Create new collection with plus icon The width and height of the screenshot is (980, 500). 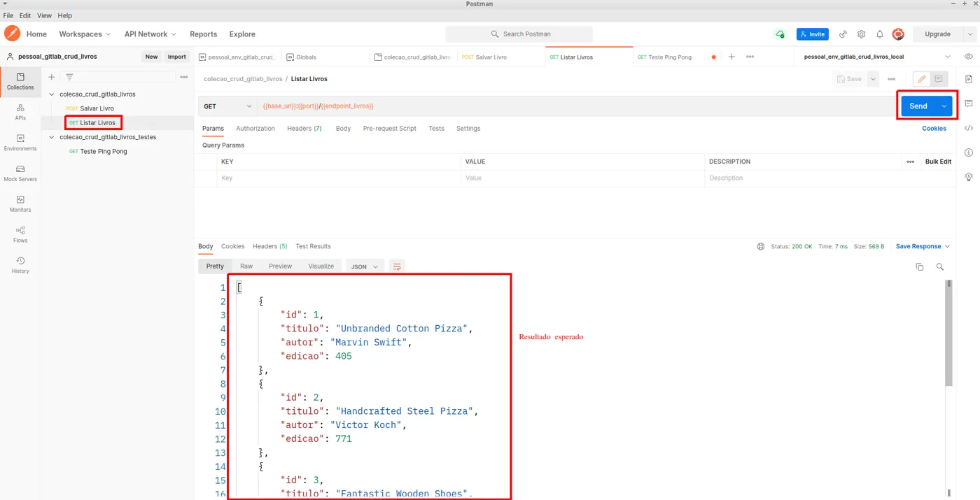(x=51, y=77)
